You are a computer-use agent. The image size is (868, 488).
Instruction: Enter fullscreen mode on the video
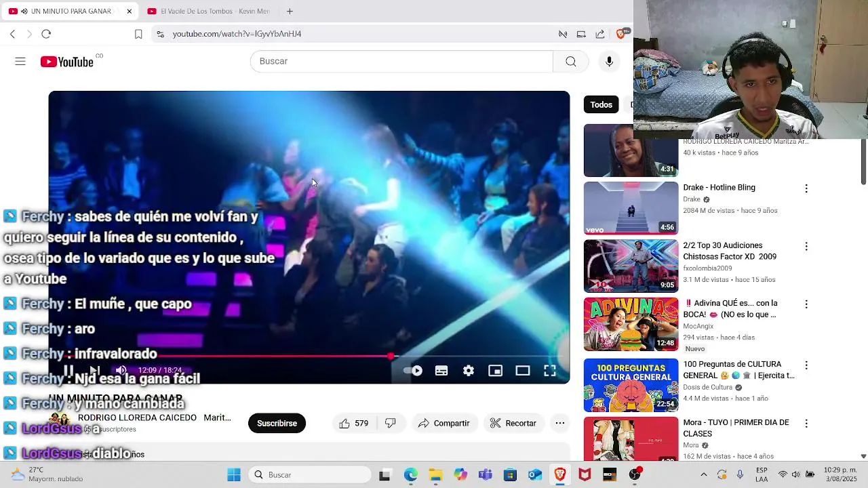(x=550, y=371)
